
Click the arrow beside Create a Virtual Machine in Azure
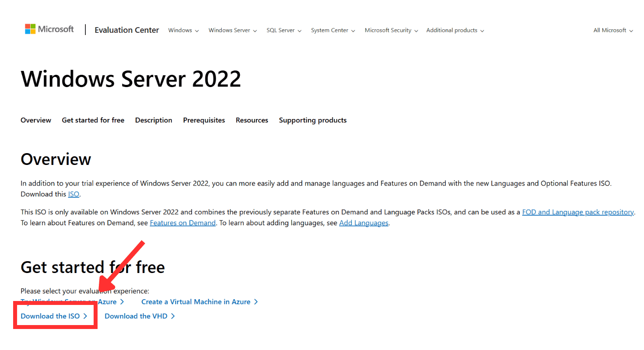(x=255, y=301)
